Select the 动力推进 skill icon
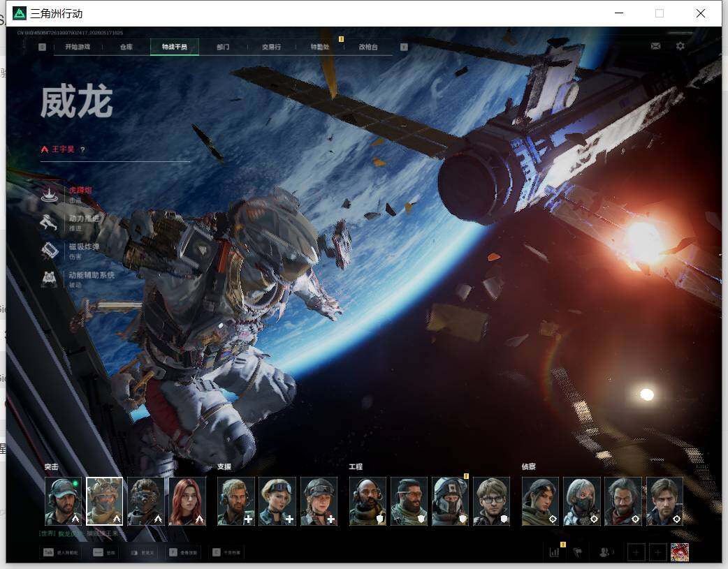The image size is (728, 569). (49, 222)
